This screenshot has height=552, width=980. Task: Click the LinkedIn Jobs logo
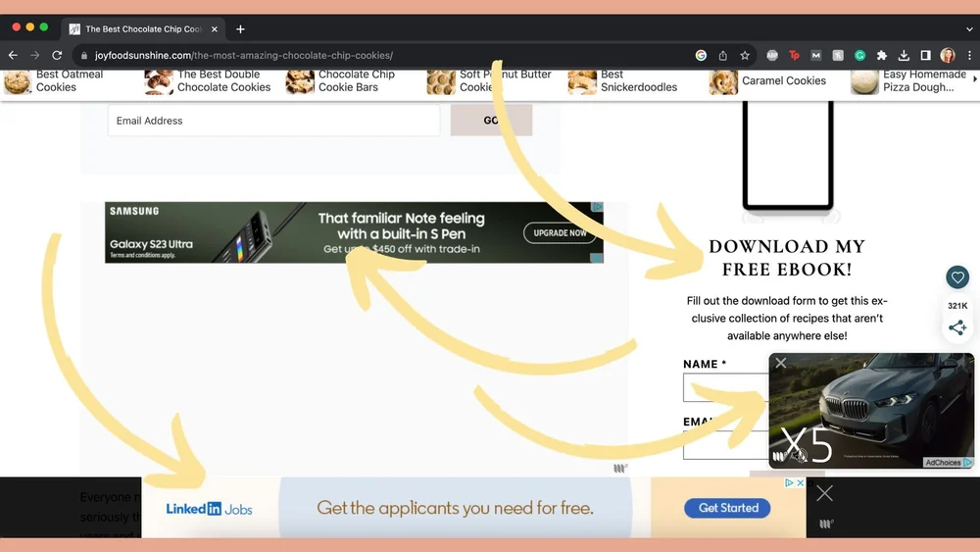click(210, 509)
